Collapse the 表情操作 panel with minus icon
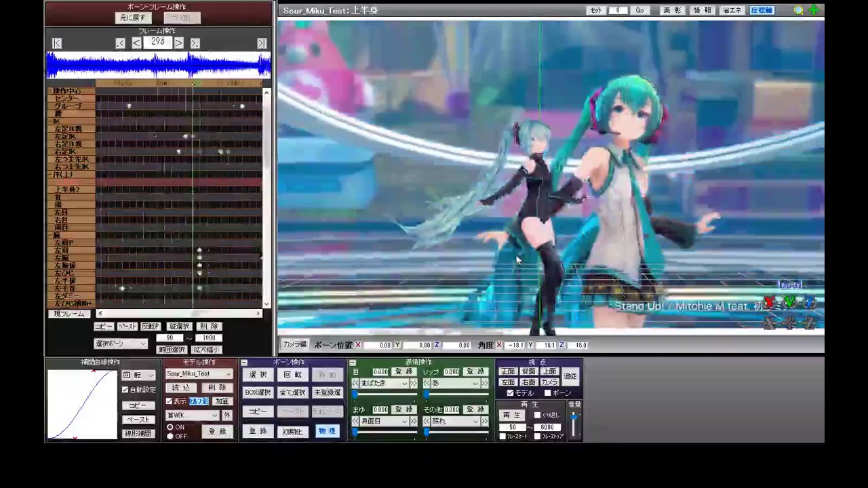The width and height of the screenshot is (868, 488). pyautogui.click(x=353, y=363)
